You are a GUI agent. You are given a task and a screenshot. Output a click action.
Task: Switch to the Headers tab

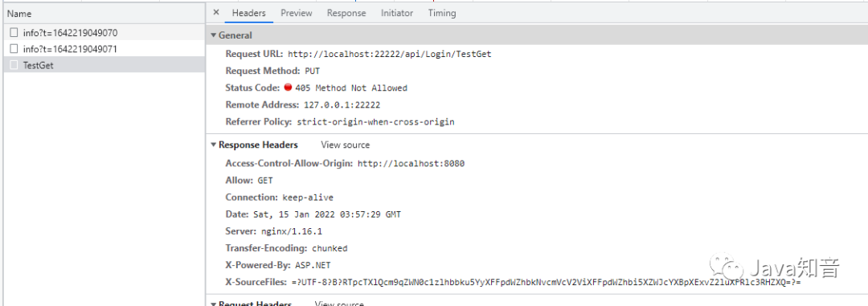[248, 13]
